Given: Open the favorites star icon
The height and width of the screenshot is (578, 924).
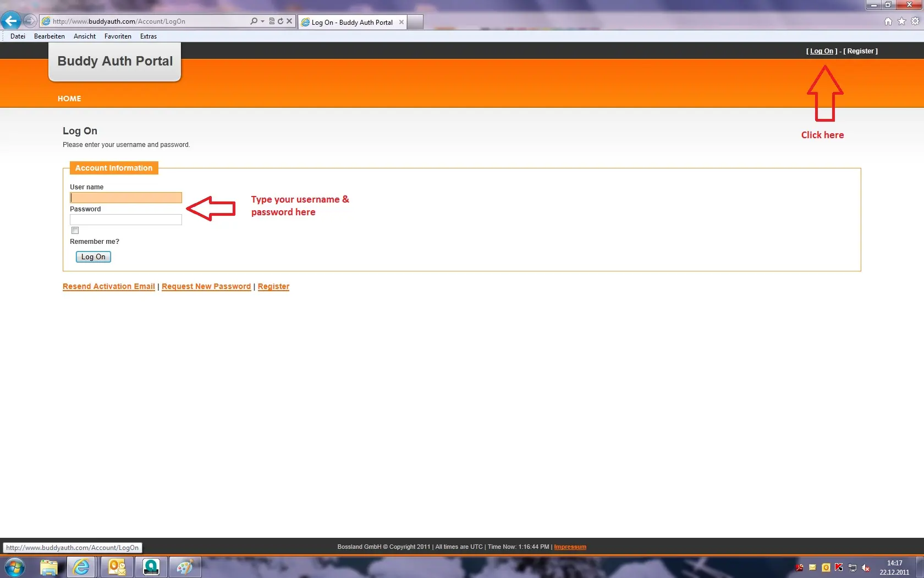Looking at the screenshot, I should point(901,21).
